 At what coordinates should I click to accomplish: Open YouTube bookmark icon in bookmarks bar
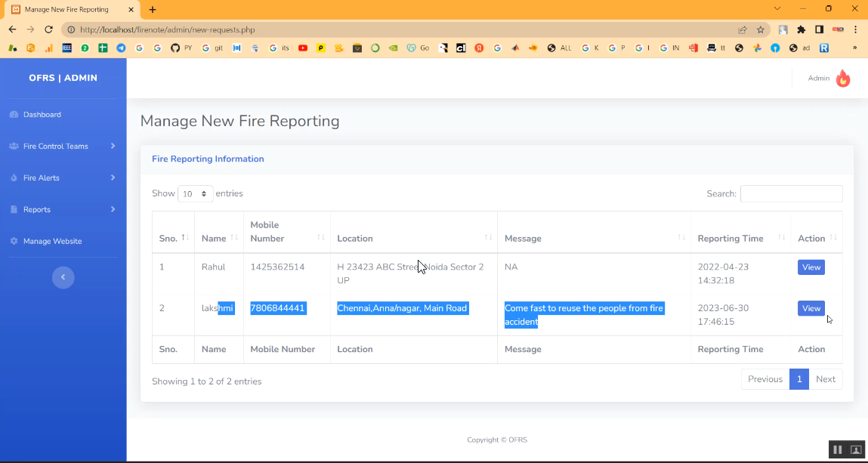[303, 48]
